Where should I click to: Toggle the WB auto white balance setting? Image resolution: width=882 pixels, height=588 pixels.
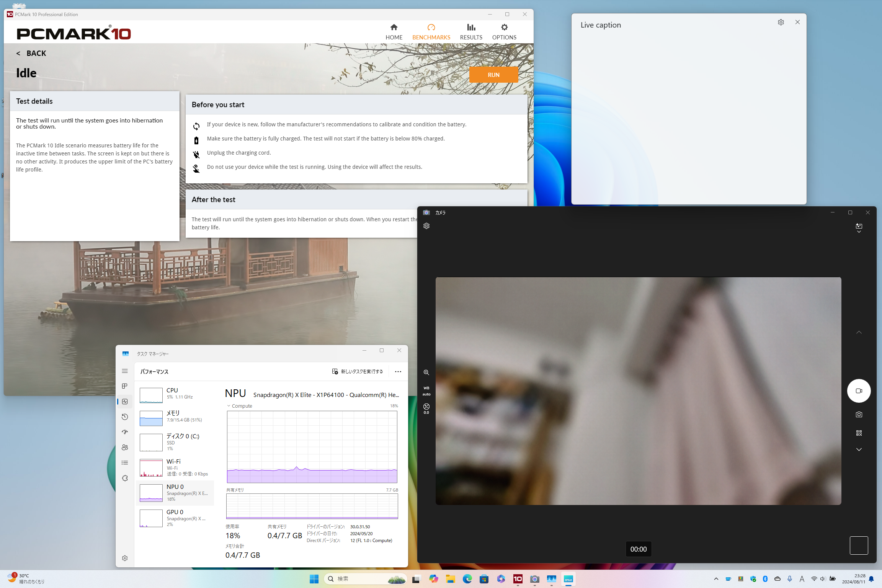pos(426,391)
